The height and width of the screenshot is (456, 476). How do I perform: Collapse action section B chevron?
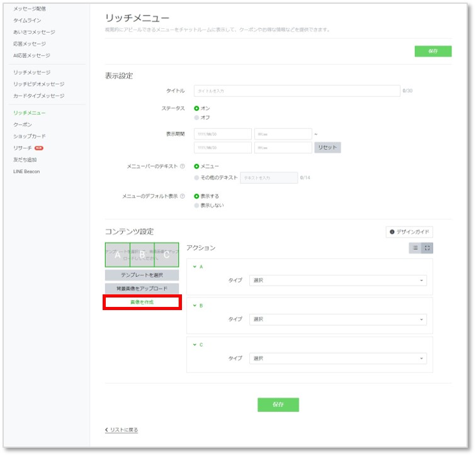click(195, 306)
